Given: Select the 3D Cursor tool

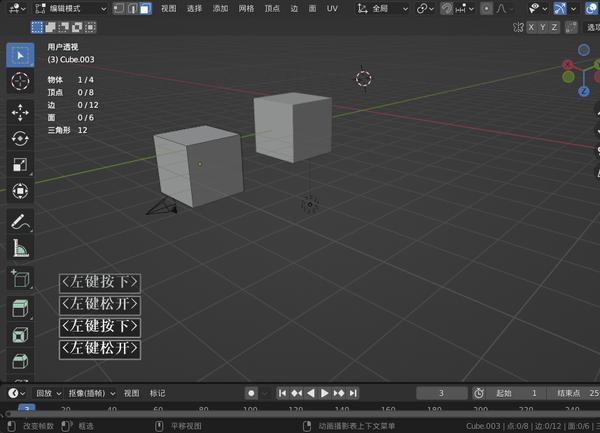Looking at the screenshot, I should coord(20,81).
